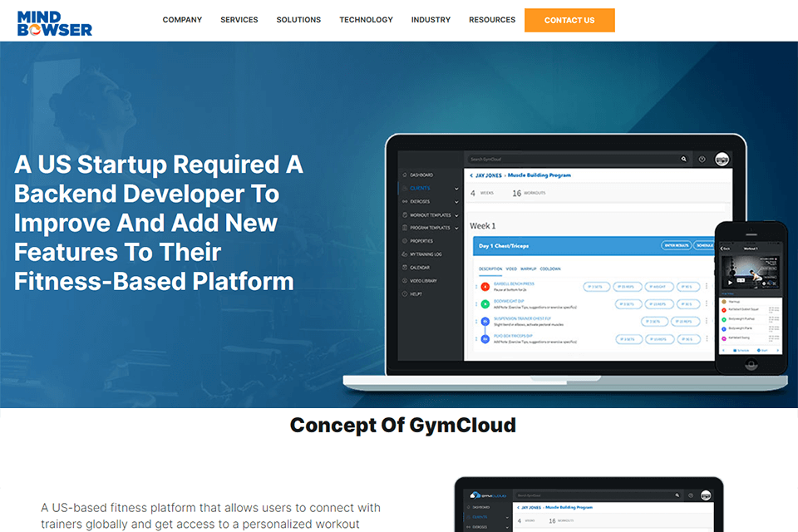Click the search icon in the laptop mockup
The width and height of the screenshot is (798, 532).
683,159
